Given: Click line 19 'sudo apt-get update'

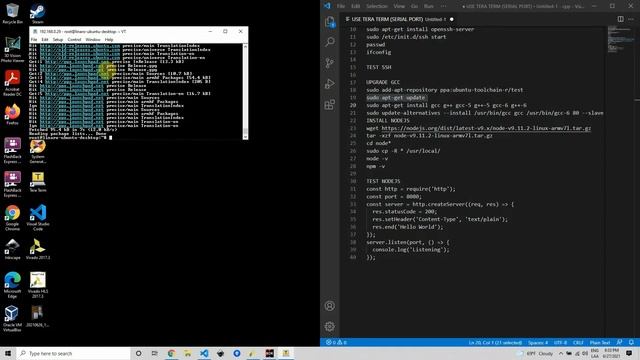Looking at the screenshot, I should (396, 98).
